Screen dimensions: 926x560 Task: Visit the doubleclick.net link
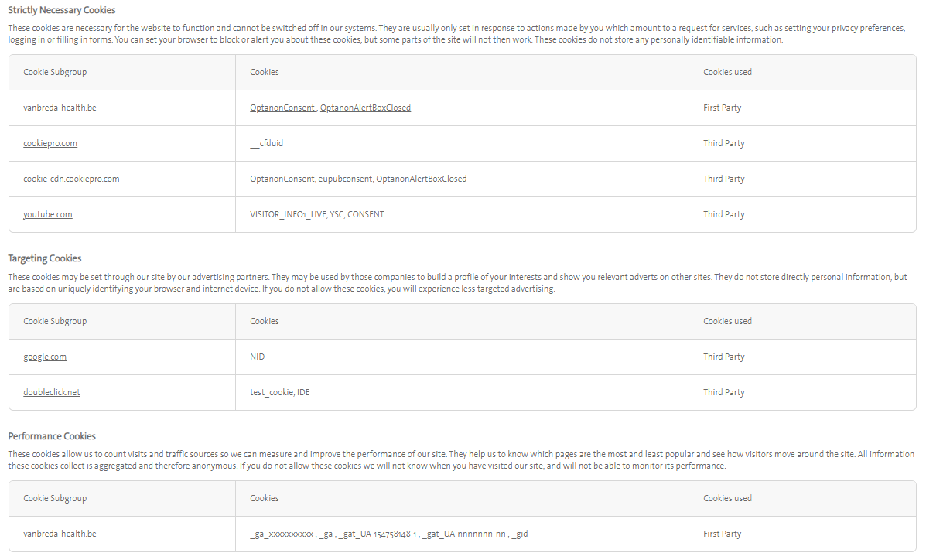(52, 392)
